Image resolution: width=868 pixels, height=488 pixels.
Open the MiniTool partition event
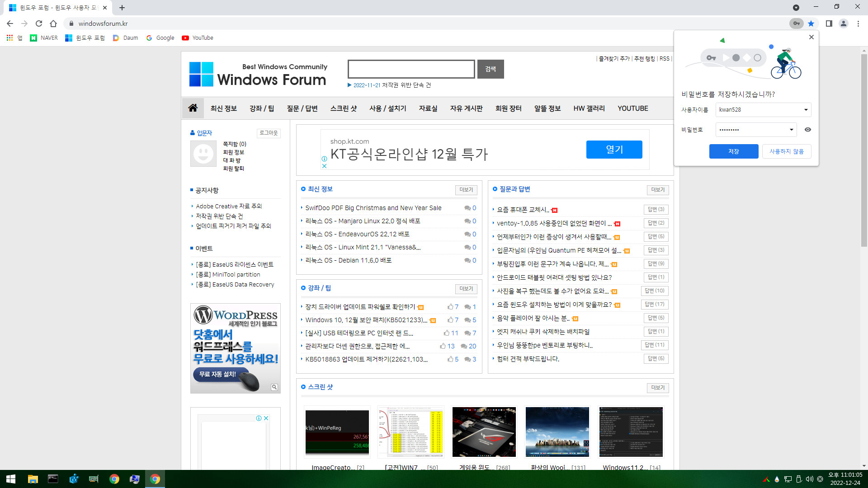click(x=228, y=274)
